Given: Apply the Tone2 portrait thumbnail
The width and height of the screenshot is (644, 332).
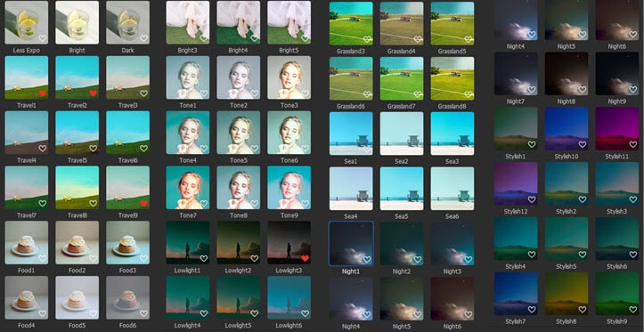Looking at the screenshot, I should pos(238,77).
